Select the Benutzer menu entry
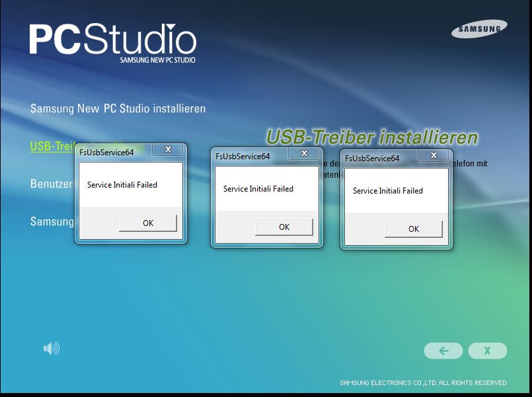 [x=52, y=184]
